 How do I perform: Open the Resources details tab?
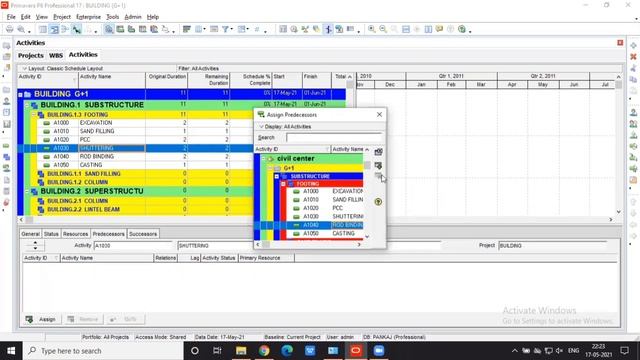[x=76, y=234]
